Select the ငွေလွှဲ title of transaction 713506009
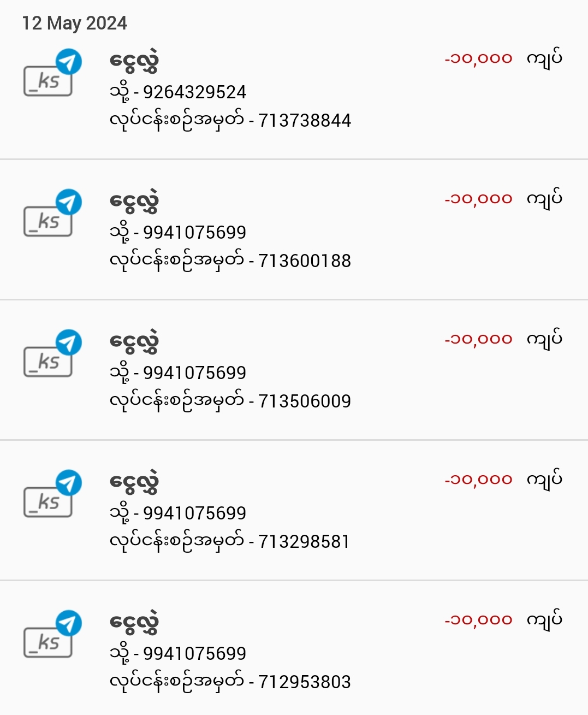The width and height of the screenshot is (588, 715). point(134,342)
